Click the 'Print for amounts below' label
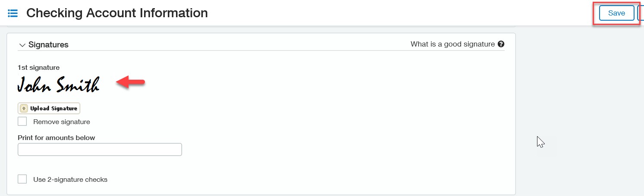Image resolution: width=644 pixels, height=196 pixels. tap(57, 138)
